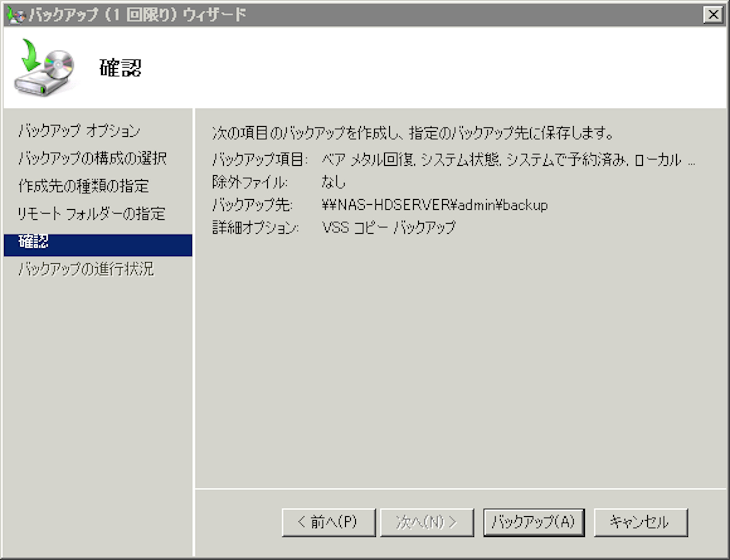Viewport: 730px width, 560px height.
Task: Click the large disk backup header icon
Action: pos(44,68)
